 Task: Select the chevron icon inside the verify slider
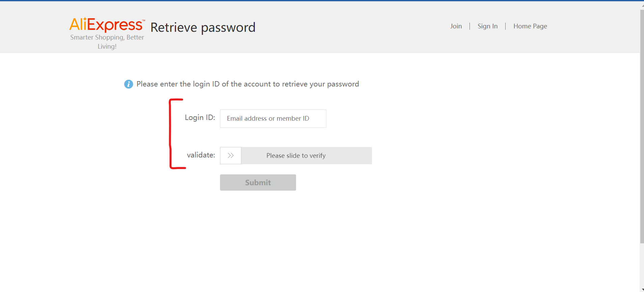coord(231,155)
